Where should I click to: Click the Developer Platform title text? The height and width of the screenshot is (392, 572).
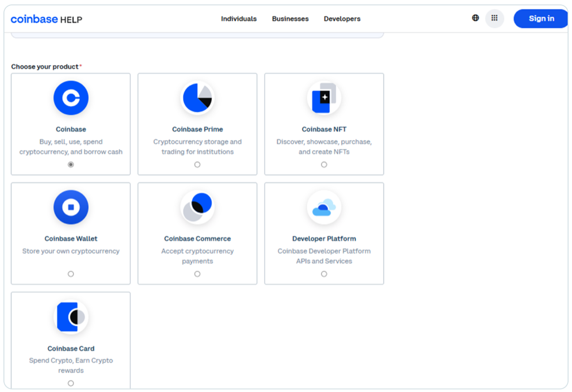(x=324, y=239)
